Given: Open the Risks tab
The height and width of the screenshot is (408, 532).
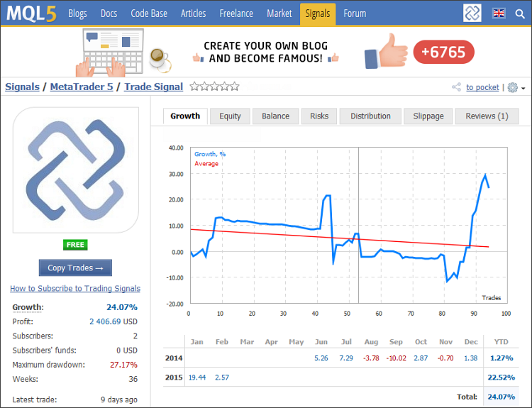Looking at the screenshot, I should click(319, 116).
